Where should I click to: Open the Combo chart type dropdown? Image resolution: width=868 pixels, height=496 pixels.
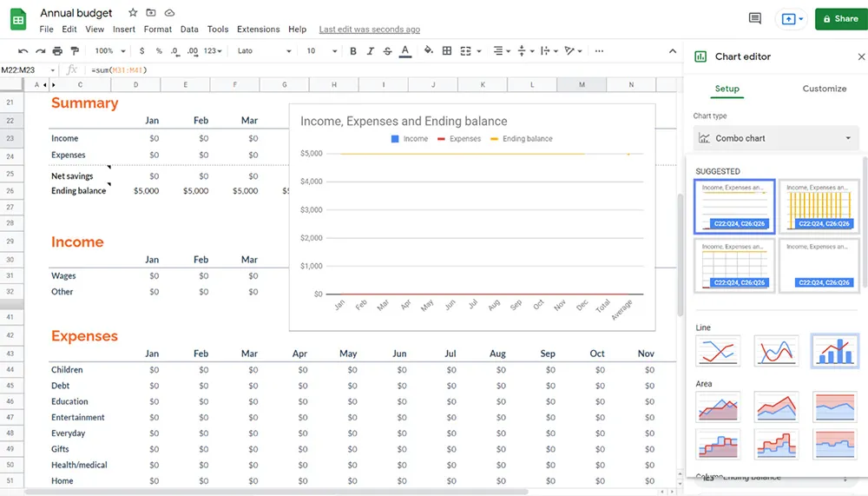coord(776,138)
